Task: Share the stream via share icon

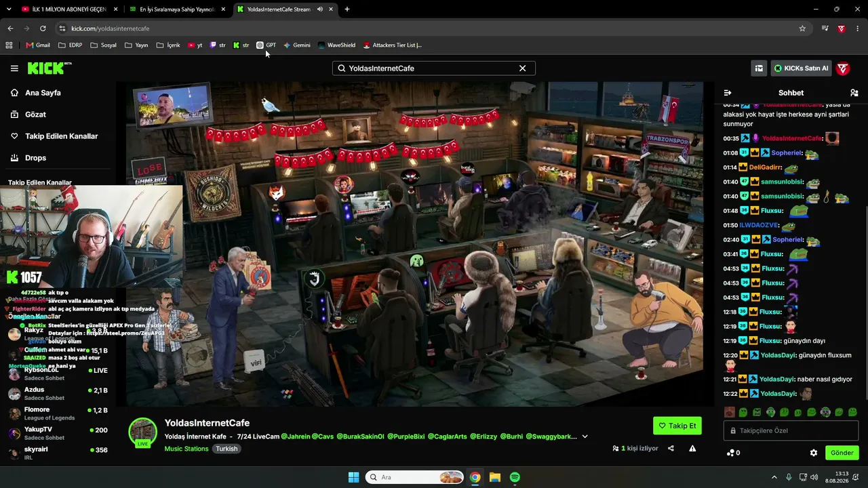Action: [x=671, y=448]
